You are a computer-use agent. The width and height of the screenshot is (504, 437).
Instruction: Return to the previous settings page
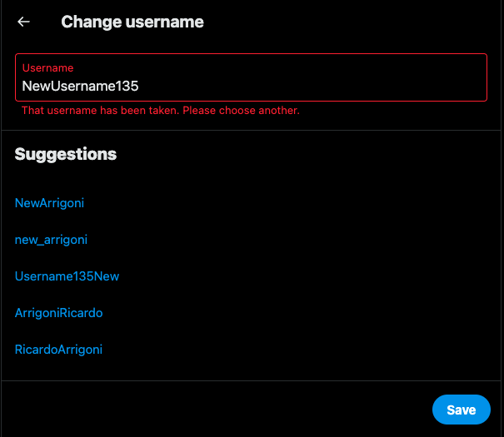23,22
